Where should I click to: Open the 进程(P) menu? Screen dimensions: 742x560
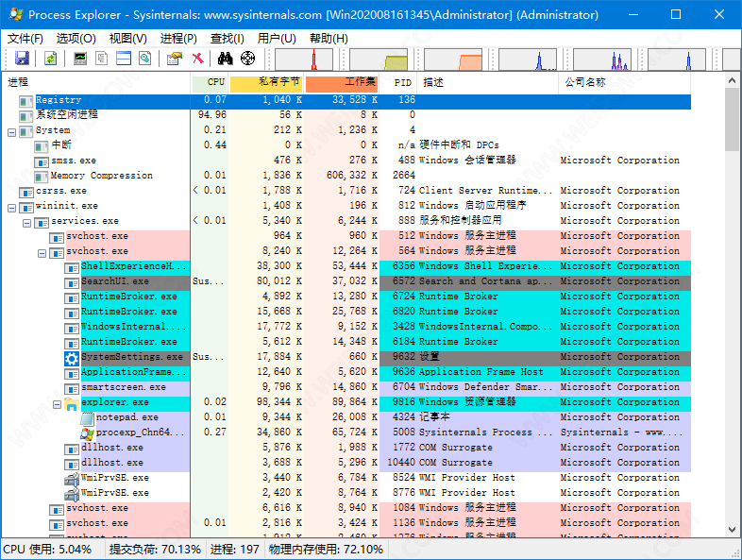pos(178,39)
